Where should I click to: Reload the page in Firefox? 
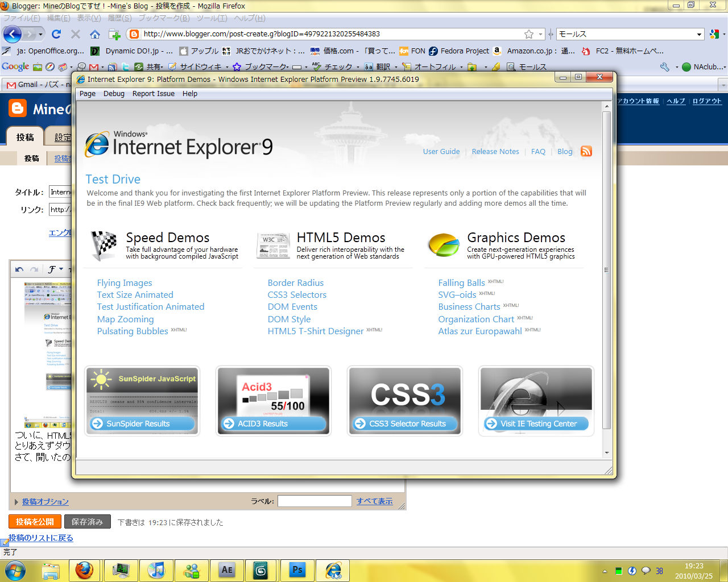[56, 34]
